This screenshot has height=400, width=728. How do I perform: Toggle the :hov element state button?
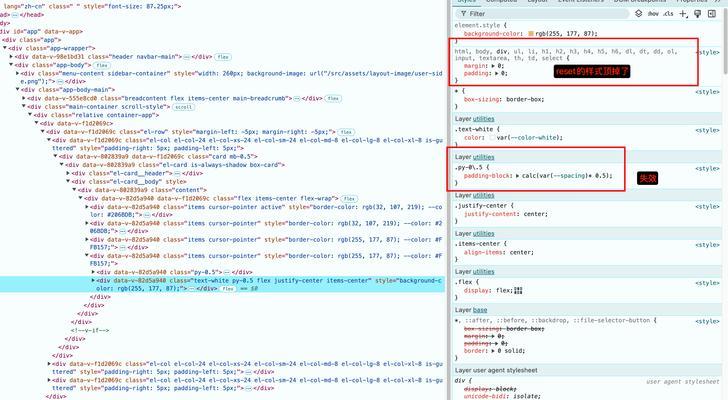tap(653, 14)
